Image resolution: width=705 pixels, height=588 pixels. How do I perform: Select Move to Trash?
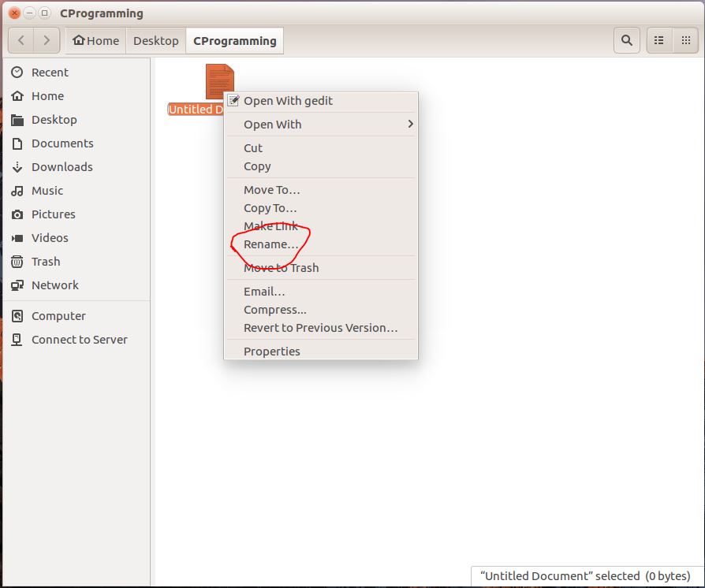point(321,268)
